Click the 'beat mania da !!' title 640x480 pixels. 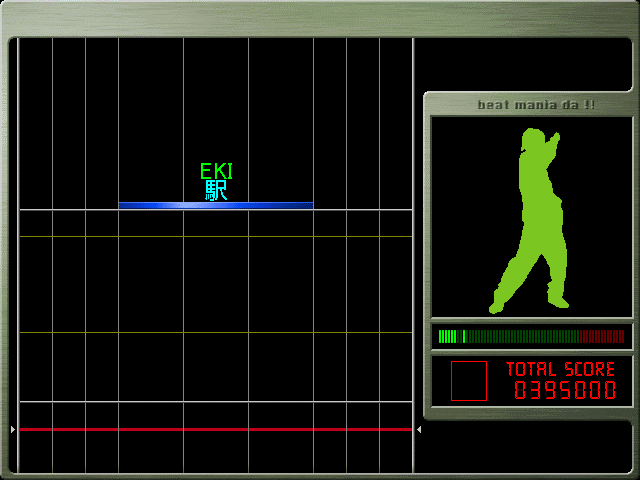(536, 105)
